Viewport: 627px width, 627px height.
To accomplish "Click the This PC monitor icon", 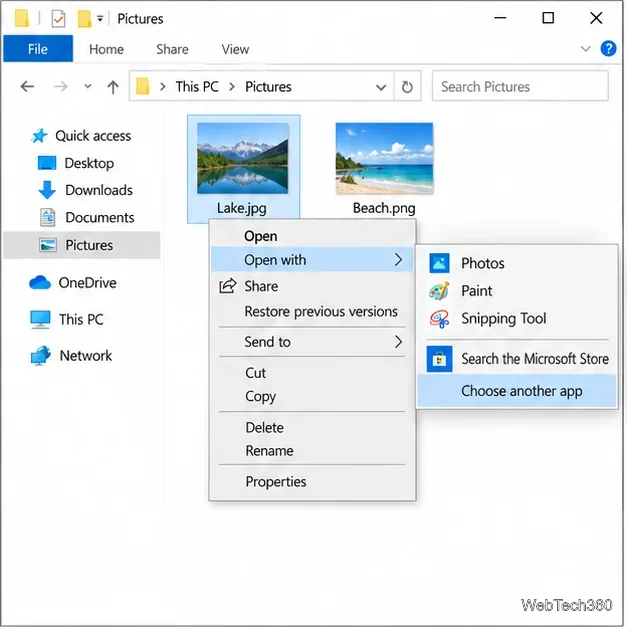I will pos(40,319).
